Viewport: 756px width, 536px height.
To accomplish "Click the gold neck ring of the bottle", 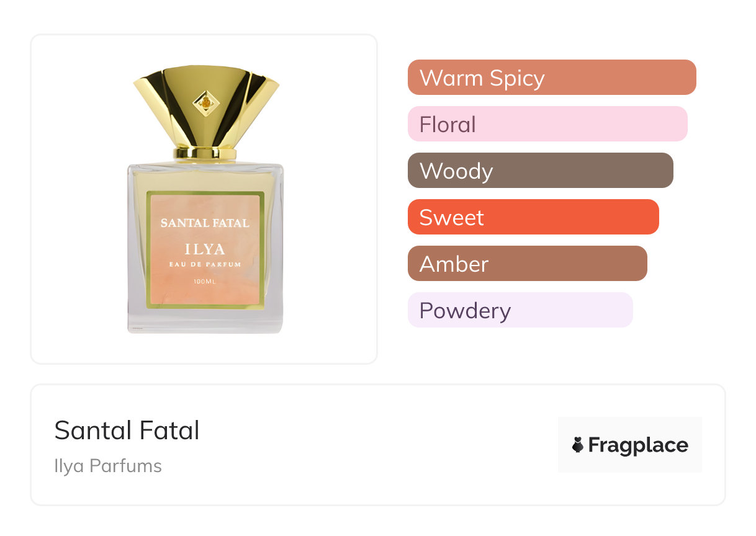I will coord(205,153).
